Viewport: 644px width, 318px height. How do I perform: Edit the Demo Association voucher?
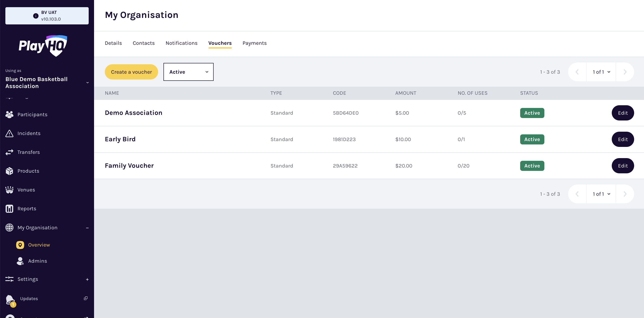[623, 113]
